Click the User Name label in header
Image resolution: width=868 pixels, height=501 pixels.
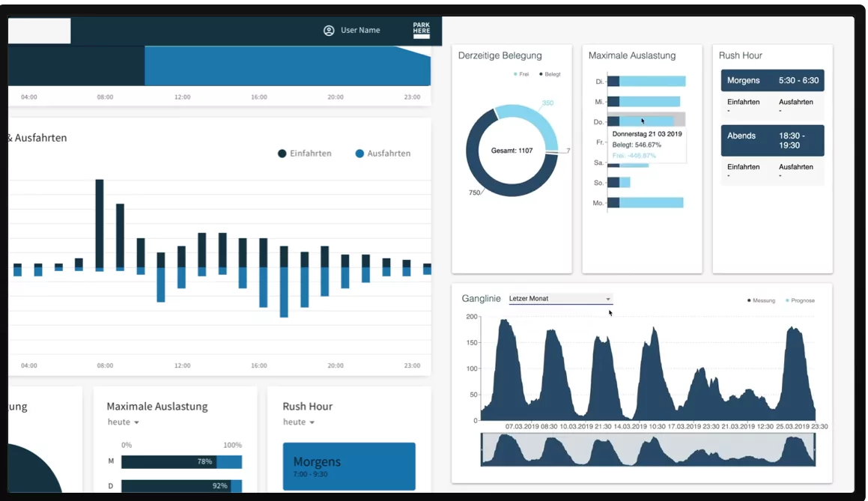click(x=360, y=31)
